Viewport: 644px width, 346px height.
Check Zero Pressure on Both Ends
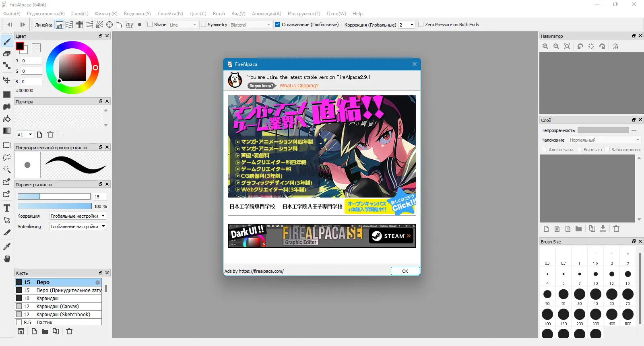[421, 25]
